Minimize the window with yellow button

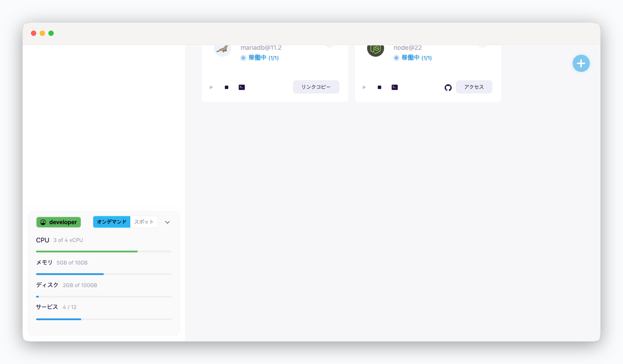(x=42, y=33)
